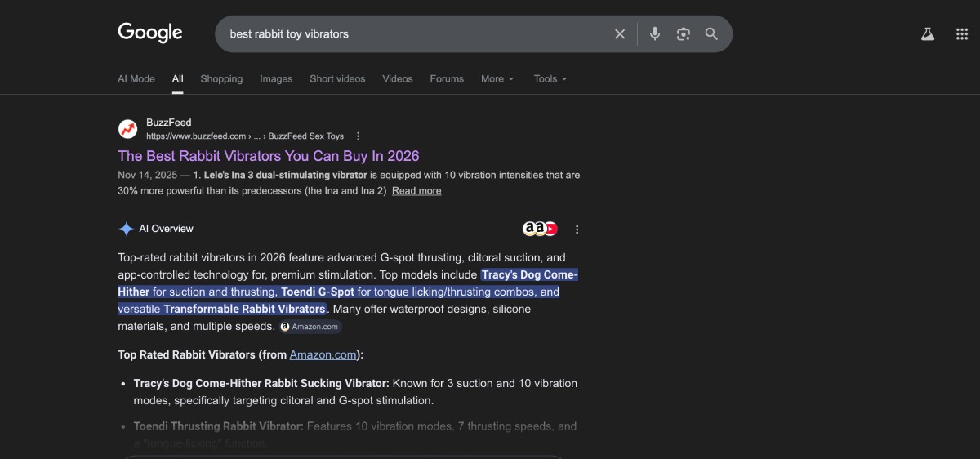The width and height of the screenshot is (980, 459).
Task: Start voice search with microphone icon
Action: point(654,33)
